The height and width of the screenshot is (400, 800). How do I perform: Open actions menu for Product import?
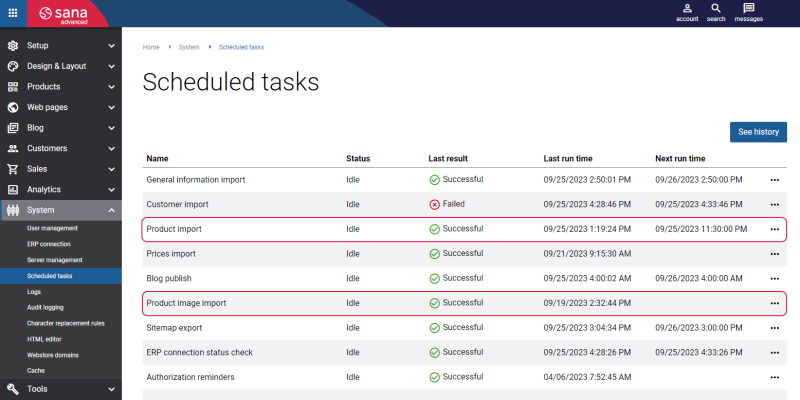click(x=774, y=230)
